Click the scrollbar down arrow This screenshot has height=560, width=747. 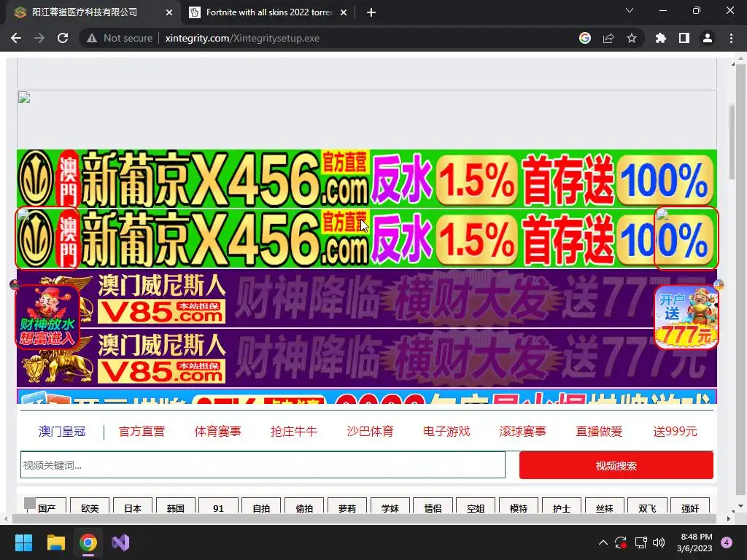[x=740, y=506]
